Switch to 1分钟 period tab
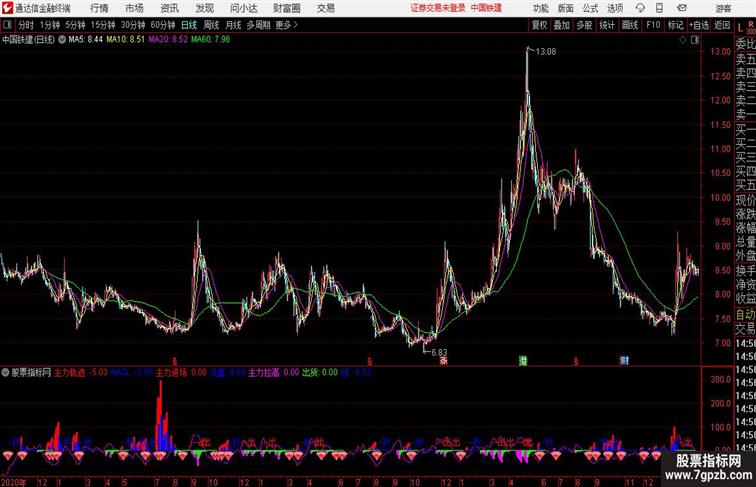Screen dimensions: 756x487 point(50,25)
